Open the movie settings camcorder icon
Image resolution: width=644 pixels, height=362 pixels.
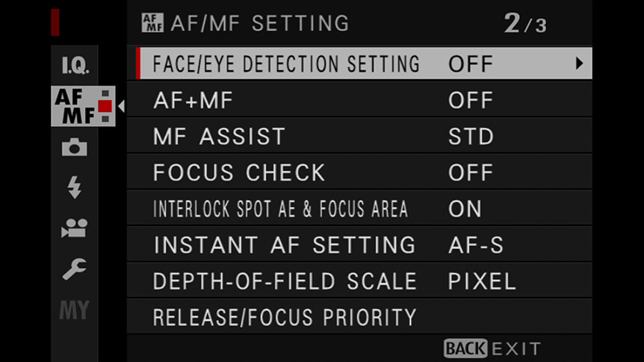[75, 228]
